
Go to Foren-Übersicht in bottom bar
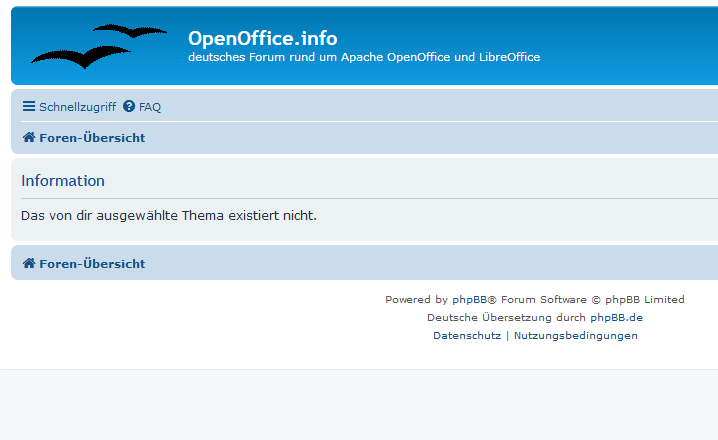coord(92,264)
